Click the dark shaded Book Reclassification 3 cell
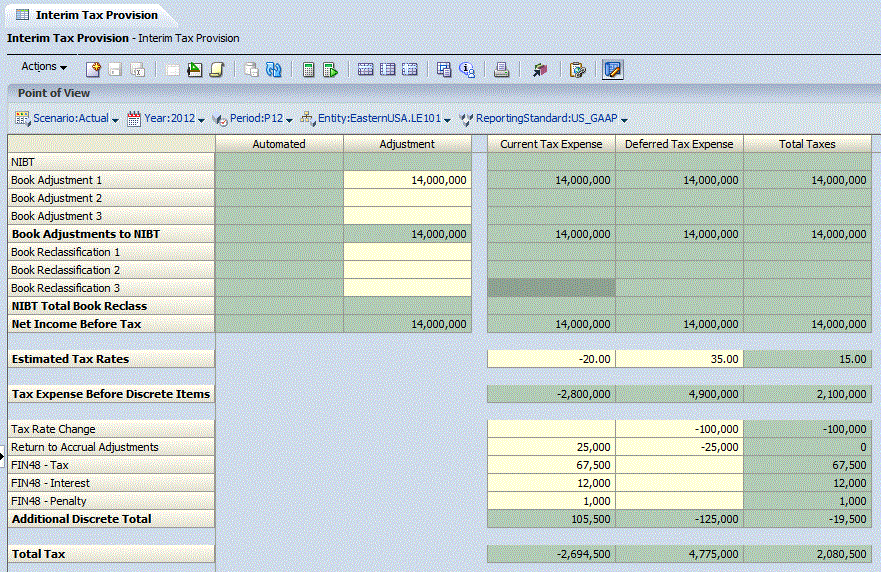Viewport: 881px width, 572px height. 551,288
